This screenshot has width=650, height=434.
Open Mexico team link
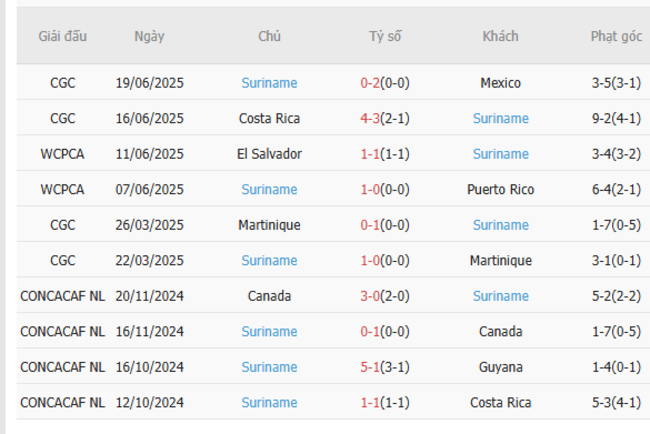click(500, 83)
